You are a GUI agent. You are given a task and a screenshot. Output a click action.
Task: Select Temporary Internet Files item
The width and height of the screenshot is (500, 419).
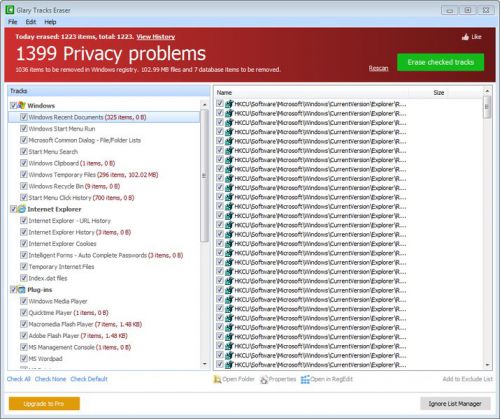(x=61, y=267)
